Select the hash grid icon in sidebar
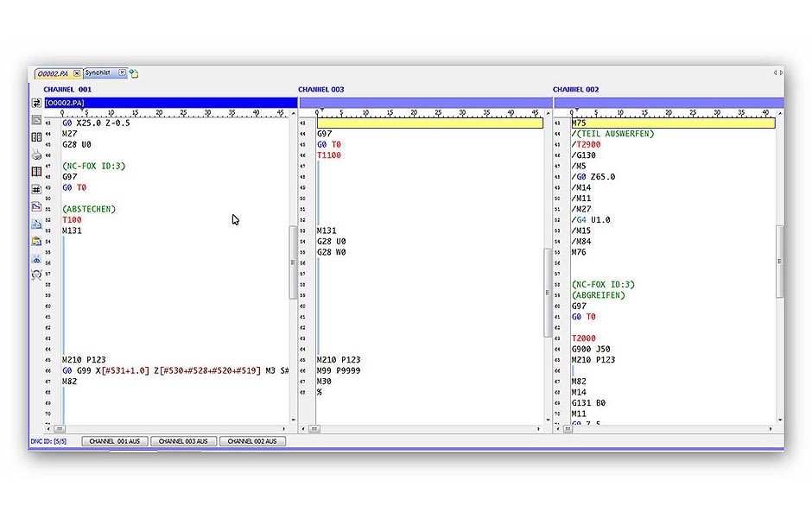 pos(36,189)
